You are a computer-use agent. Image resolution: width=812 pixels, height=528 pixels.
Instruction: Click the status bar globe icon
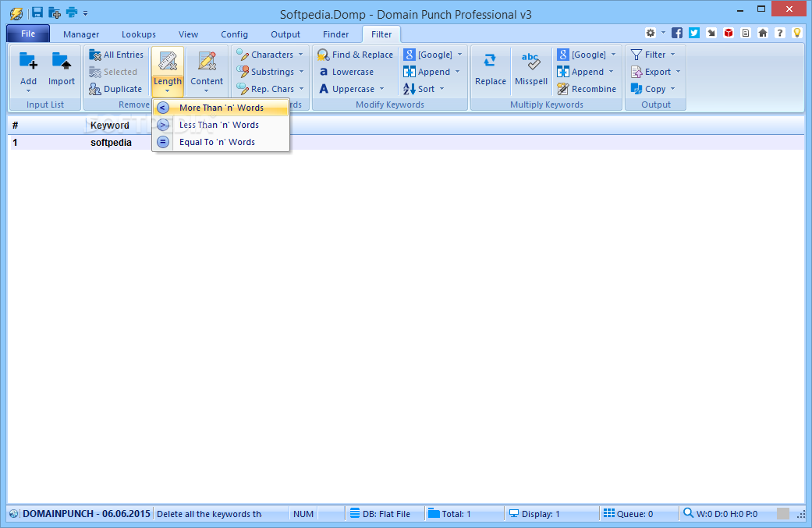14,513
